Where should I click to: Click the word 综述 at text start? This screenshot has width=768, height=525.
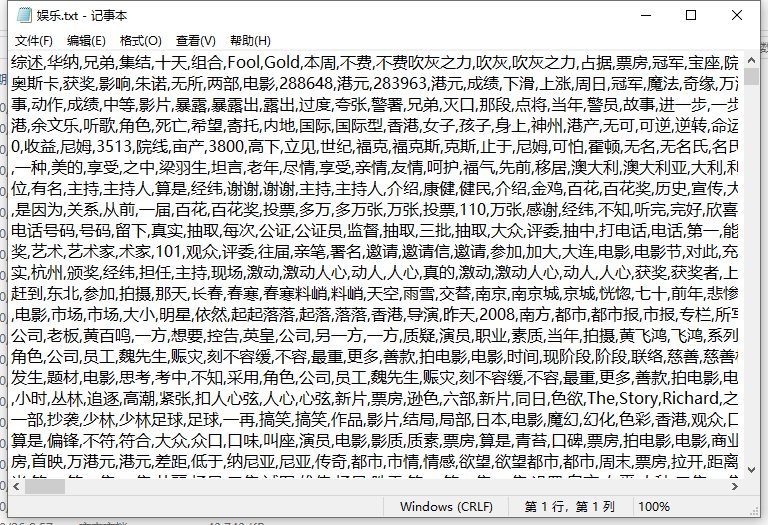[27, 63]
